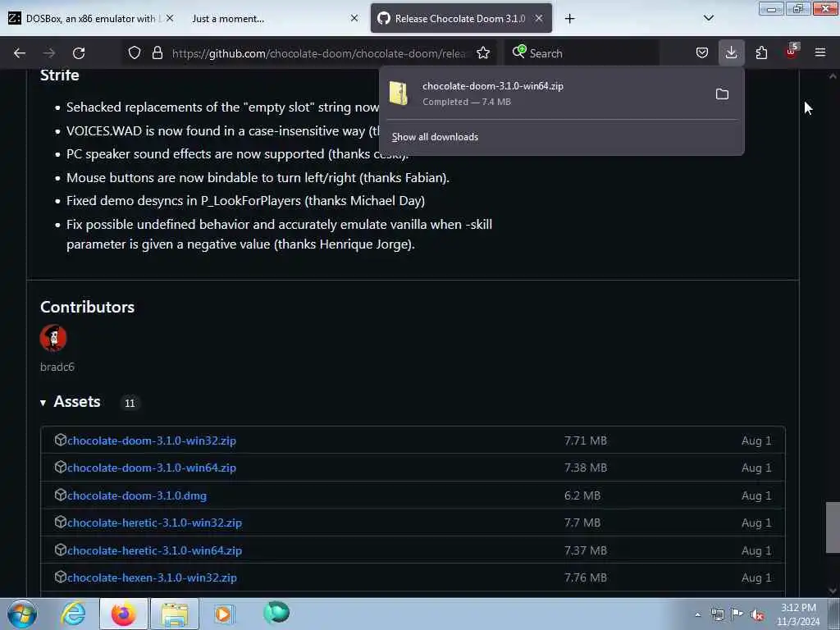Save page to Pocket icon
Viewport: 840px width, 630px height.
702,52
